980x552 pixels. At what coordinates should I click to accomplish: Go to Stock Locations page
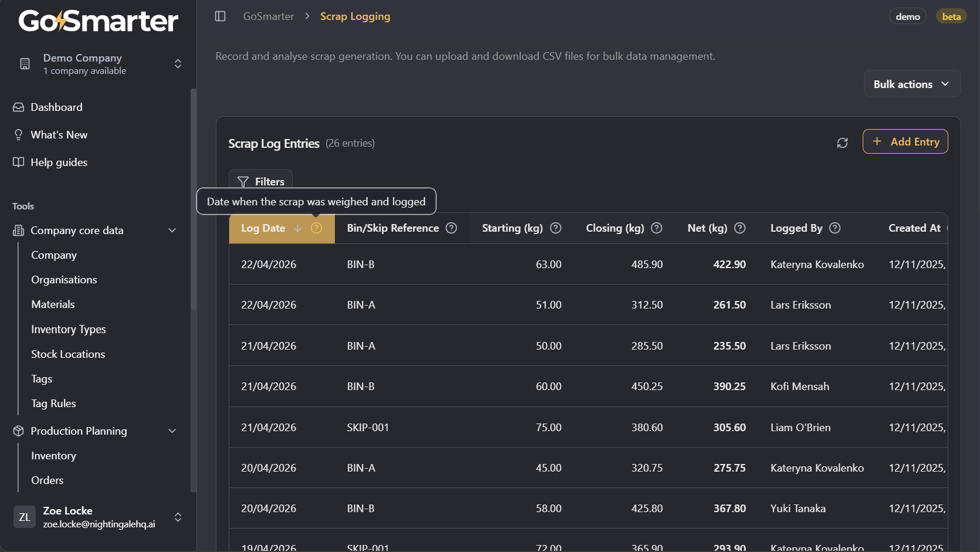coord(68,354)
